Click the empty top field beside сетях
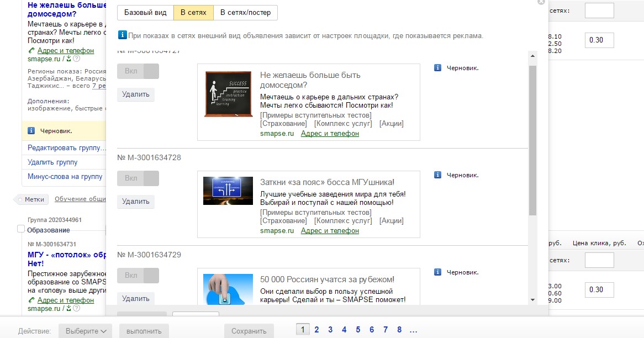 click(599, 10)
